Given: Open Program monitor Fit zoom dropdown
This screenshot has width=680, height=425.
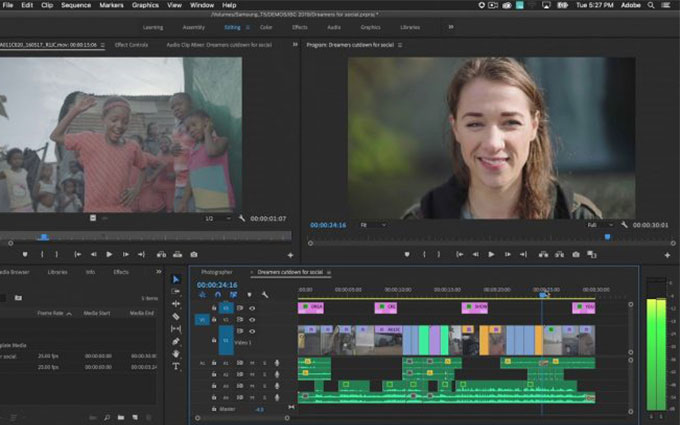Looking at the screenshot, I should (373, 225).
